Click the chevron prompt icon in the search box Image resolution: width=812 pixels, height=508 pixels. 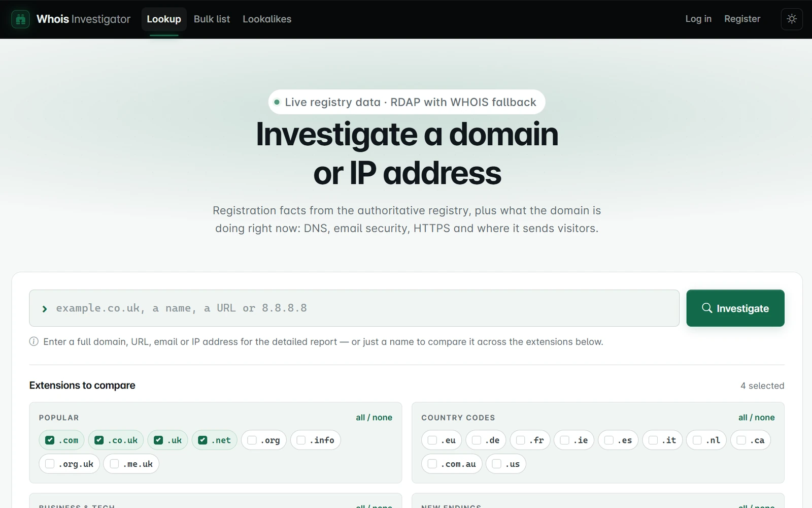pyautogui.click(x=45, y=308)
